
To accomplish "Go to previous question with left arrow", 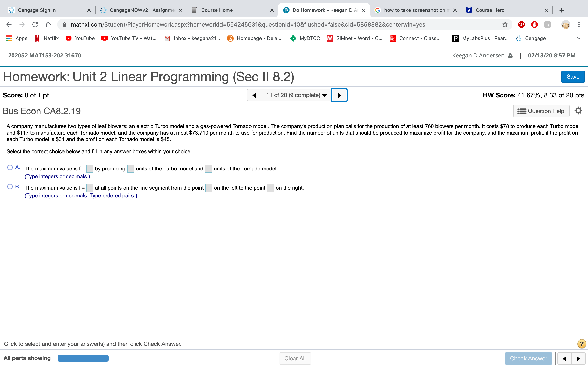I will point(254,95).
